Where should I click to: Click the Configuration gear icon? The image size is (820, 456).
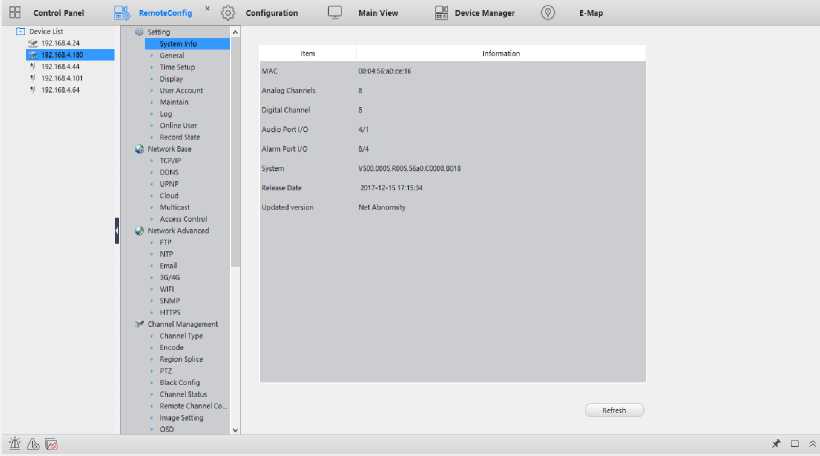[x=228, y=13]
